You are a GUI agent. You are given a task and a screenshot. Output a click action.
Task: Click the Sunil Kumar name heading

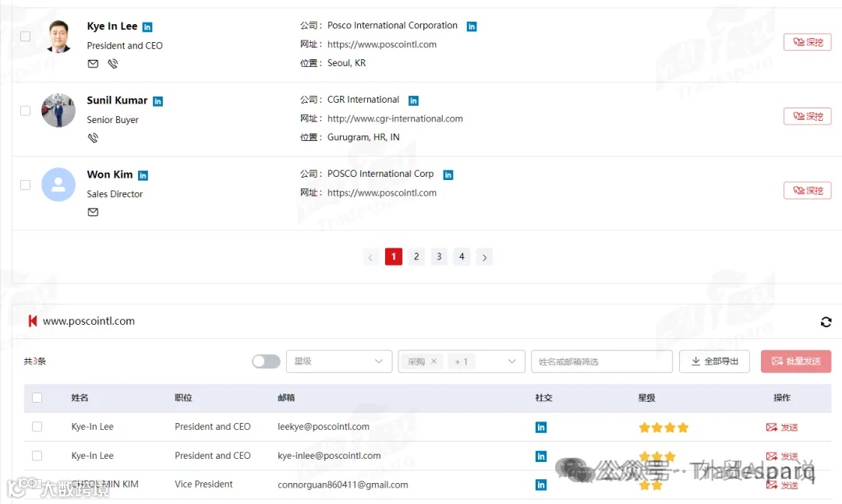(117, 100)
